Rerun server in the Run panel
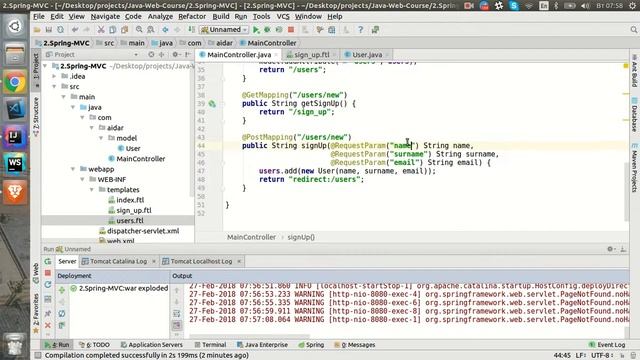640x360 pixels. pos(48,262)
